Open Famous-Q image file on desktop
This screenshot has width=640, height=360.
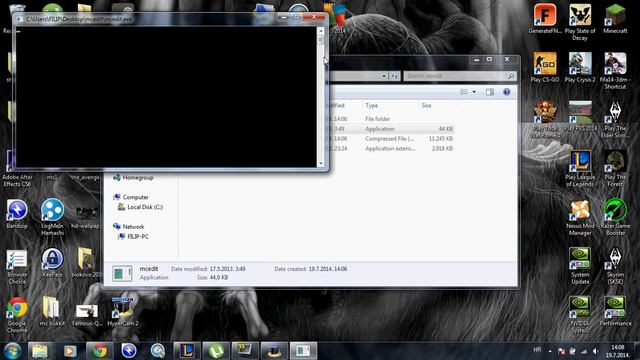pyautogui.click(x=87, y=315)
